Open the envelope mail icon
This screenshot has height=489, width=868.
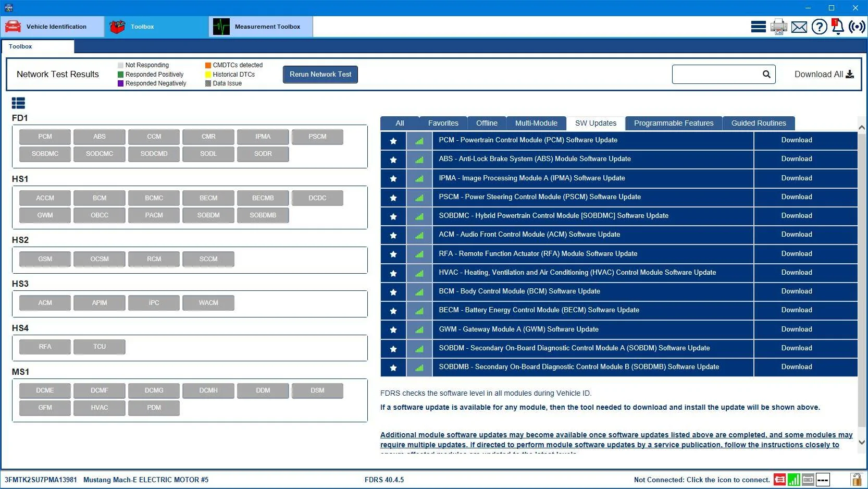pos(799,27)
